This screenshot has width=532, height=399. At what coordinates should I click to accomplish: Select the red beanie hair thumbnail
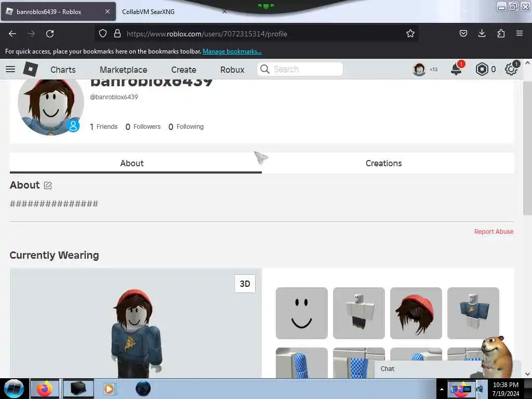(416, 313)
